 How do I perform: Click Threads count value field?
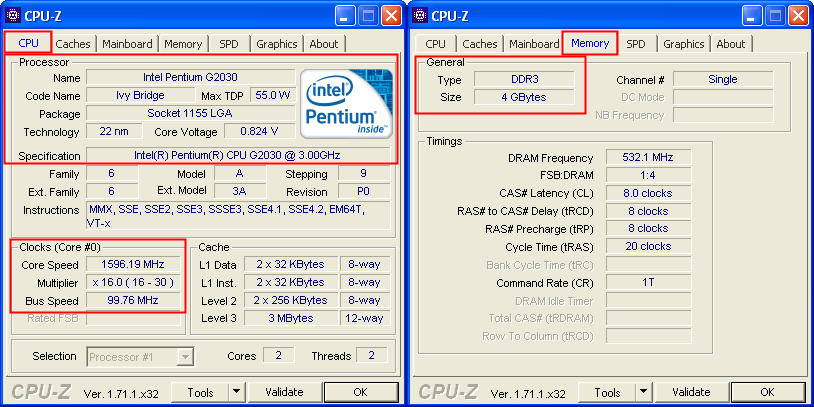(371, 355)
